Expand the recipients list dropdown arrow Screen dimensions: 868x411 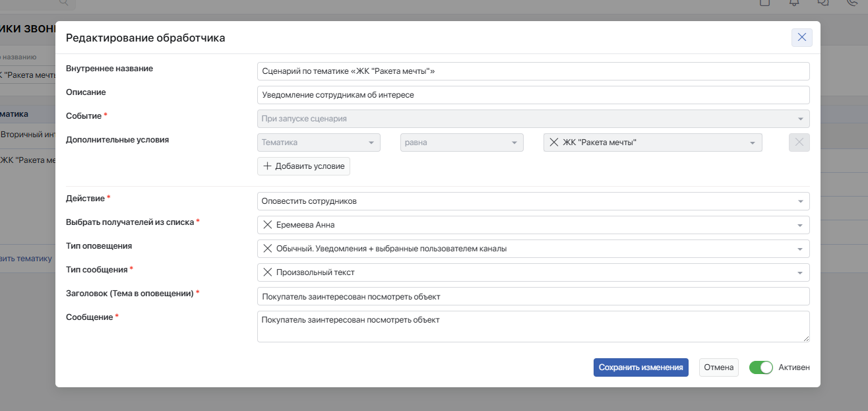(x=800, y=226)
